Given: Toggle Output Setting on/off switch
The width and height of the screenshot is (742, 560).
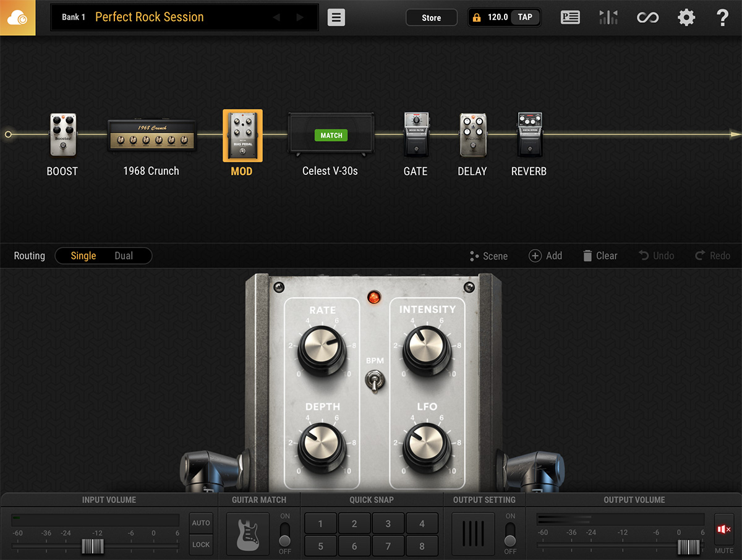Looking at the screenshot, I should (x=510, y=533).
